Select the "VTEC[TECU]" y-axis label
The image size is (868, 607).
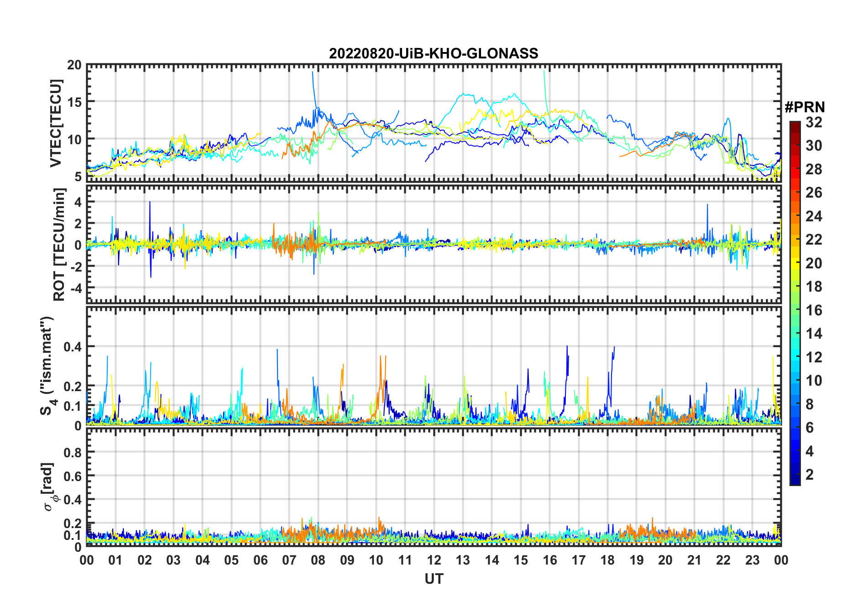click(56, 123)
